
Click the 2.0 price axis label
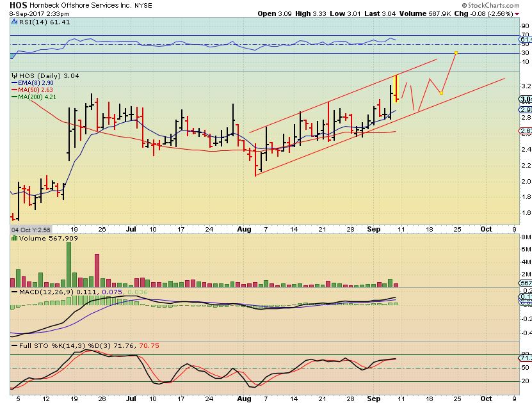point(526,181)
